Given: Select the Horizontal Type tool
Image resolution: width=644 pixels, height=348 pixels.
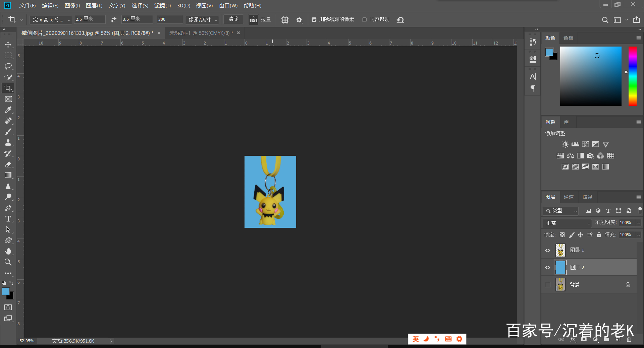Looking at the screenshot, I should (x=8, y=219).
